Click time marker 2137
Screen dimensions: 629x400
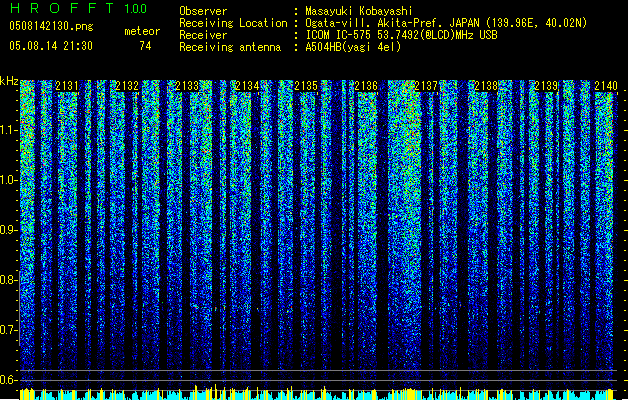click(x=426, y=86)
